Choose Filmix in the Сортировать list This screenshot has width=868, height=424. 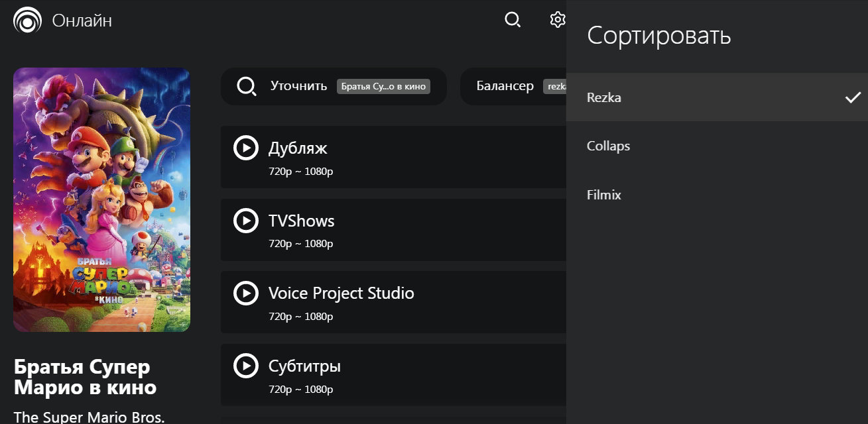pyautogui.click(x=603, y=195)
